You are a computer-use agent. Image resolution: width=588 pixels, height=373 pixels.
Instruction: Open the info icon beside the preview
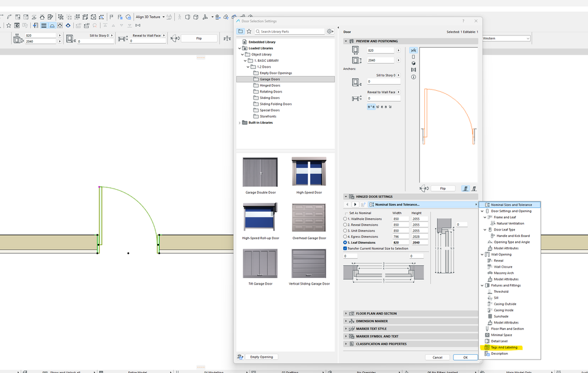413,77
